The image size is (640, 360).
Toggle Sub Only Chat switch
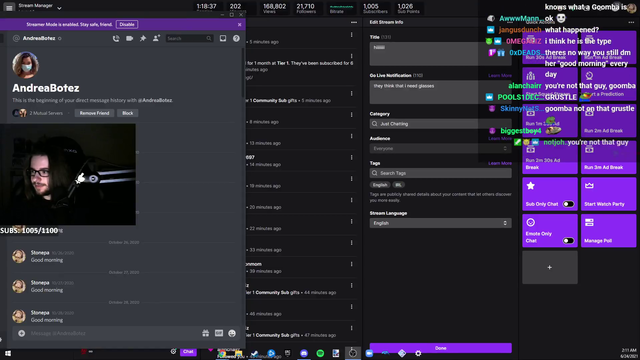tap(568, 204)
